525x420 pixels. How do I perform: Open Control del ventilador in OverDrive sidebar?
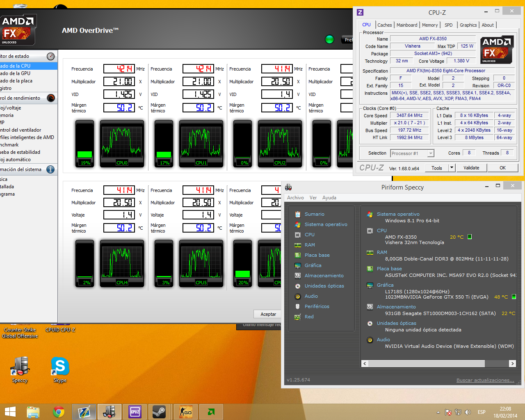tap(21, 130)
